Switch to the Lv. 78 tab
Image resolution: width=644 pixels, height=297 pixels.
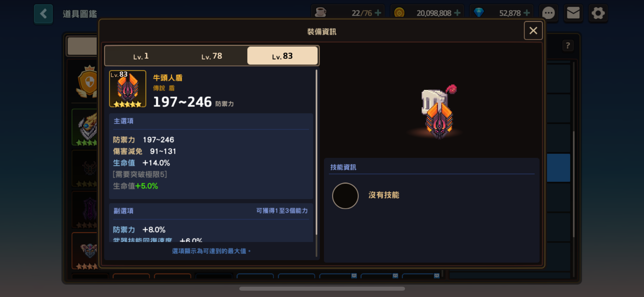click(x=211, y=56)
